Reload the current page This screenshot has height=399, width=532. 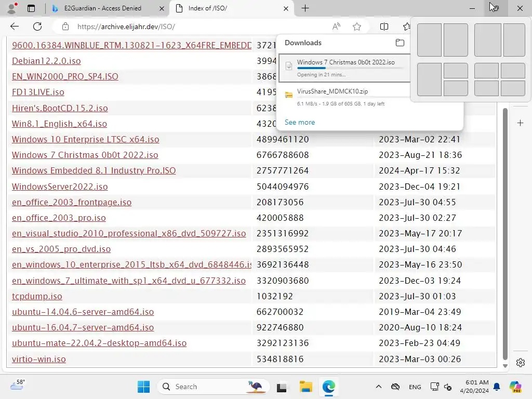(x=37, y=26)
